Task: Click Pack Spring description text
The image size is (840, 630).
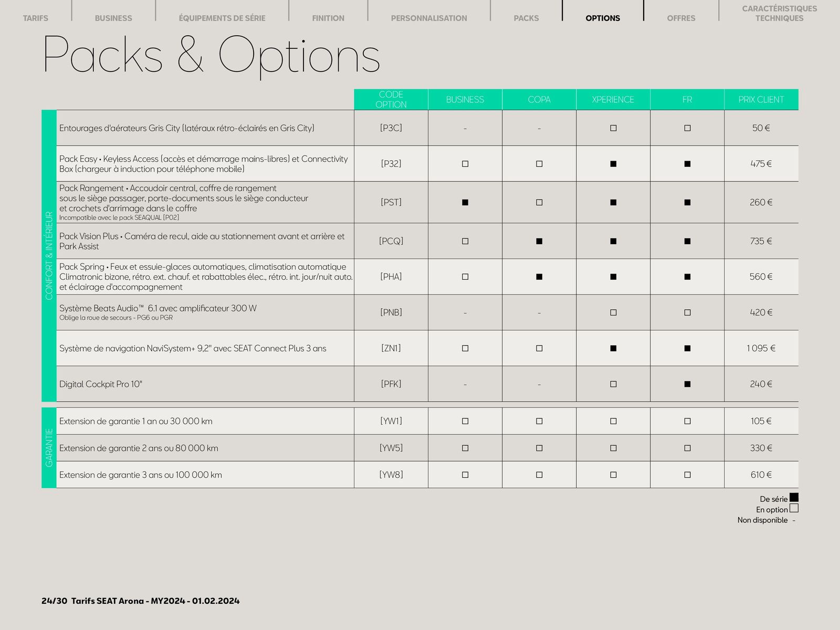Action: (206, 277)
